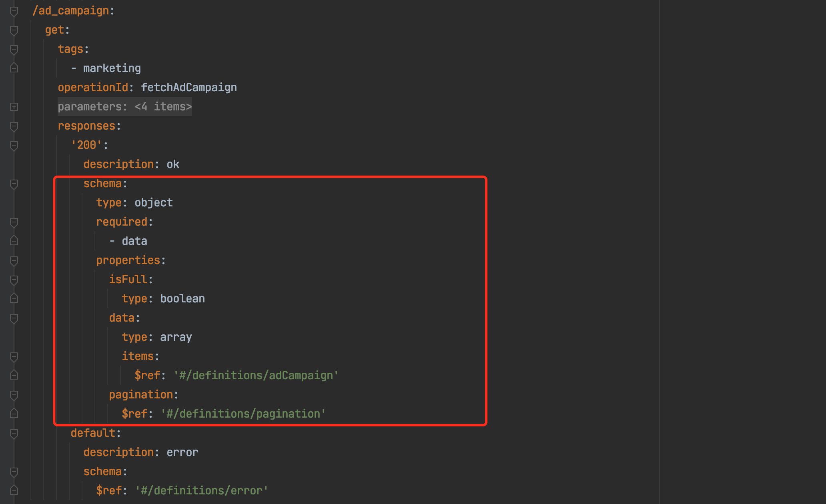Collapse the items: block fold marker
The image size is (826, 504).
(14, 356)
